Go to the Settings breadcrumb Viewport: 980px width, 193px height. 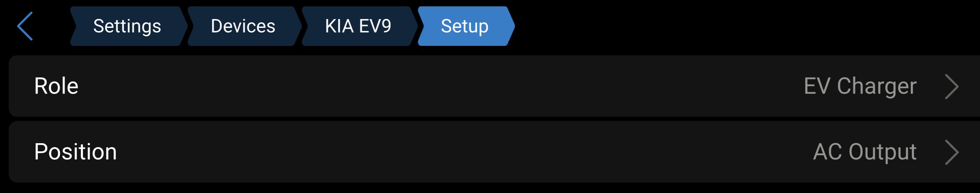(127, 26)
